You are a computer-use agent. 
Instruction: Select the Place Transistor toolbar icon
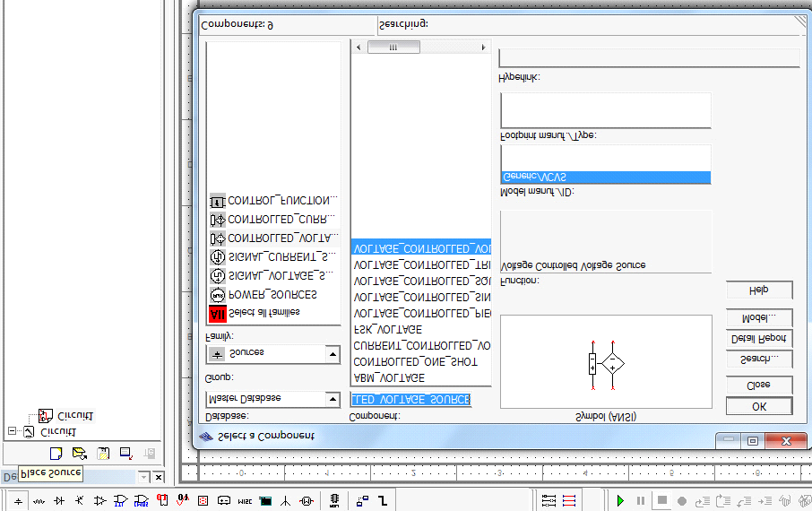79,501
